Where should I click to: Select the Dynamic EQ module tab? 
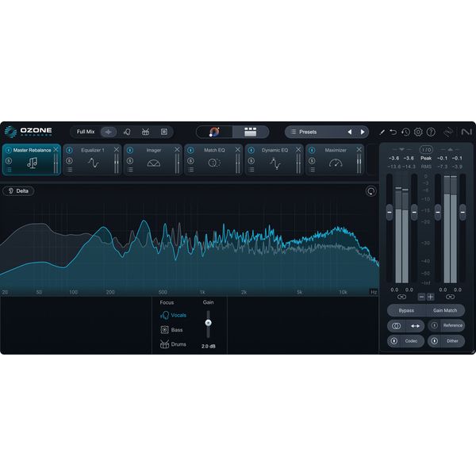coord(274,159)
